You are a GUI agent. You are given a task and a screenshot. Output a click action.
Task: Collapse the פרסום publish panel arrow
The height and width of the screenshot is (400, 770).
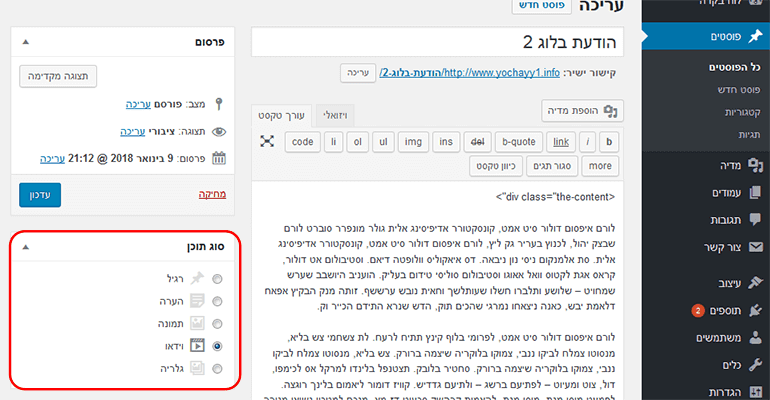point(26,42)
